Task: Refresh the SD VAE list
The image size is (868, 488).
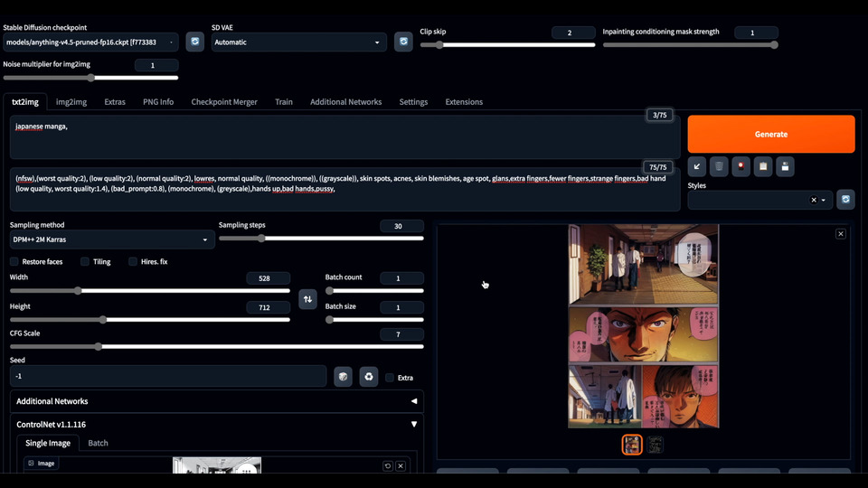Action: click(403, 42)
